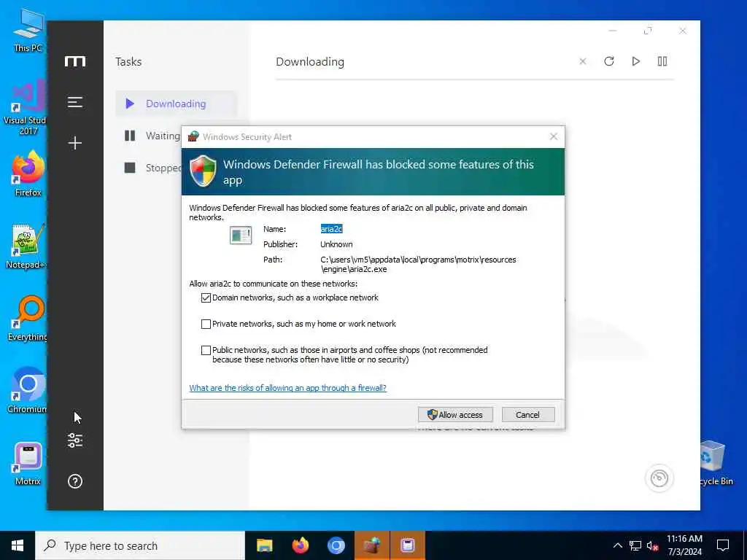The width and height of the screenshot is (747, 560).
Task: Open Recycle Bin desktop icon
Action: [715, 463]
